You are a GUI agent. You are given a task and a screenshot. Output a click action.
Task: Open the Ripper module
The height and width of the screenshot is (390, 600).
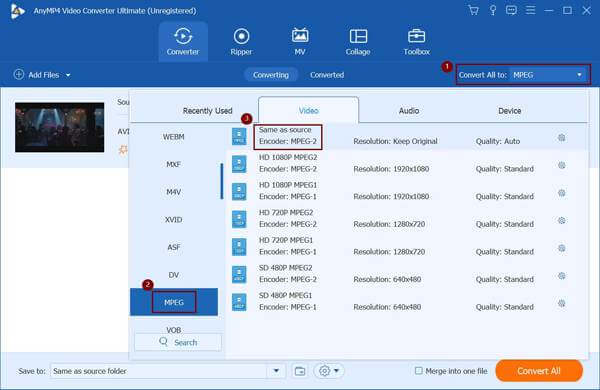coord(241,41)
